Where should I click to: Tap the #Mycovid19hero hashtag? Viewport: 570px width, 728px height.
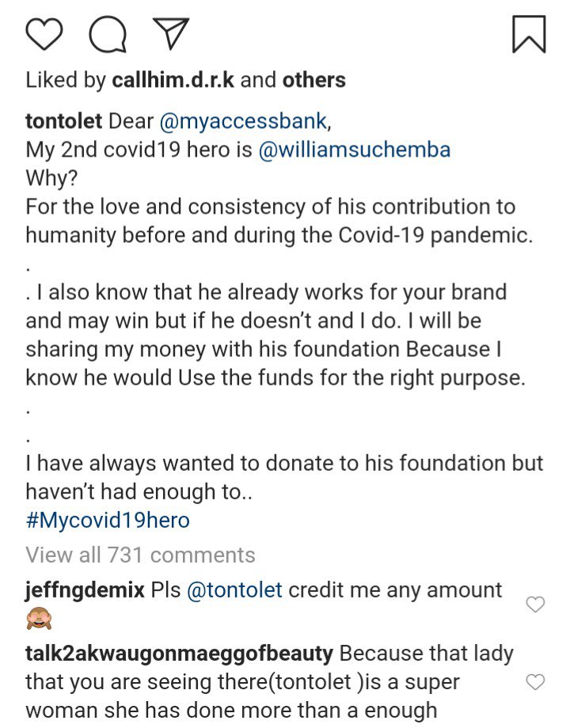coord(108,520)
